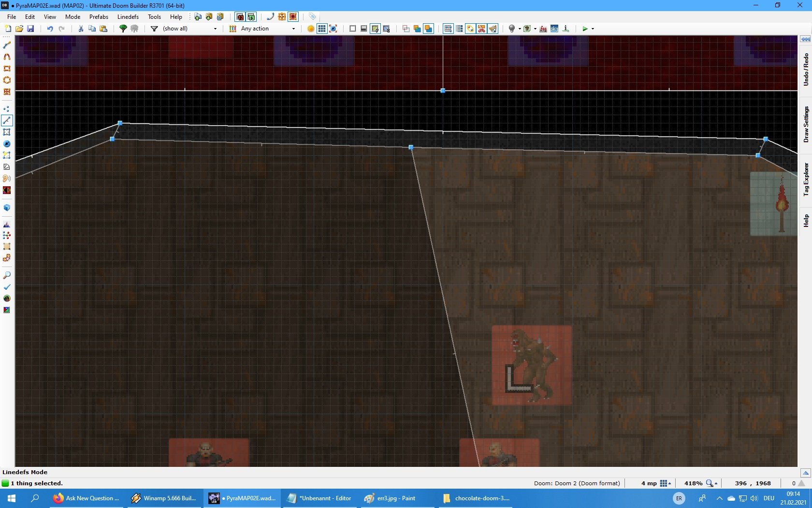Screen dimensions: 812x508
Task: Toggle floor textures view mode
Action: point(375,29)
